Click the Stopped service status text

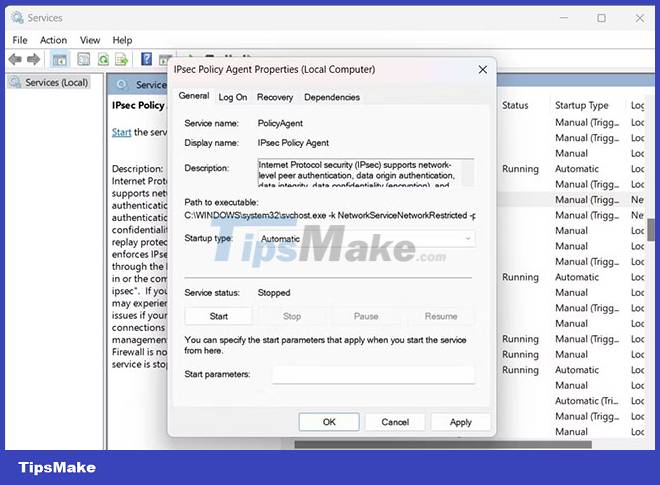274,293
